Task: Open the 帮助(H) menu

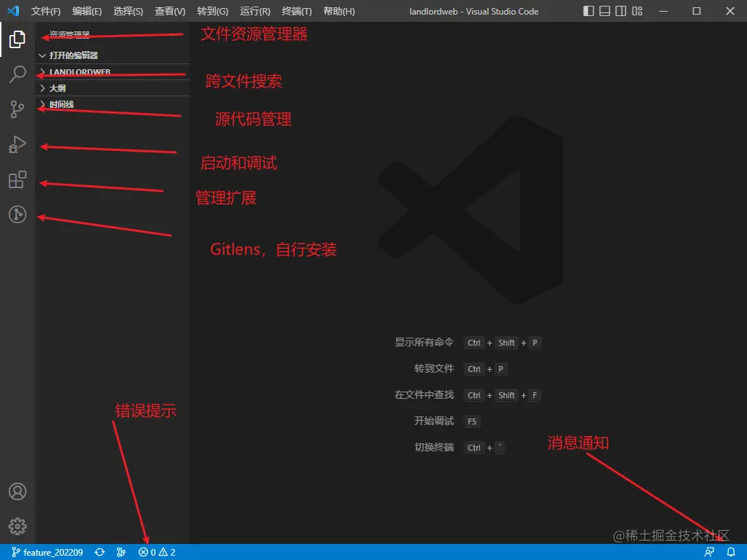Action: click(x=338, y=11)
